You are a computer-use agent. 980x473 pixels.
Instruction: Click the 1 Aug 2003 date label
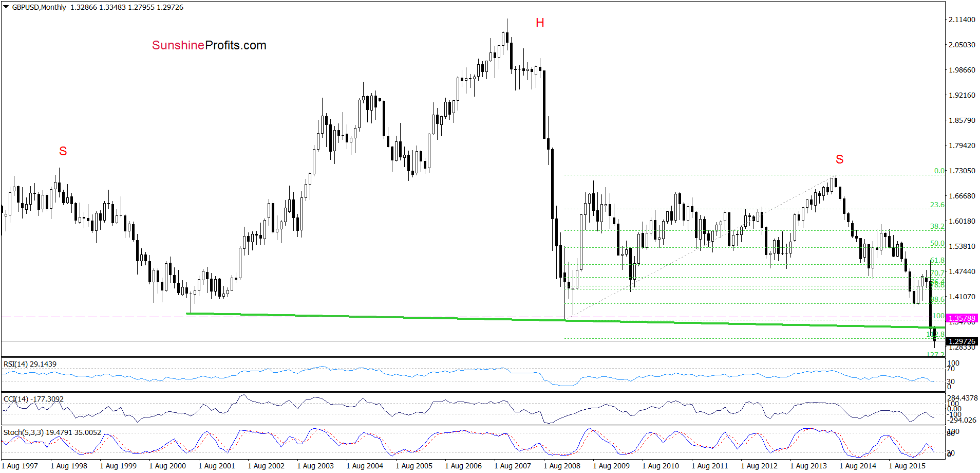315,466
